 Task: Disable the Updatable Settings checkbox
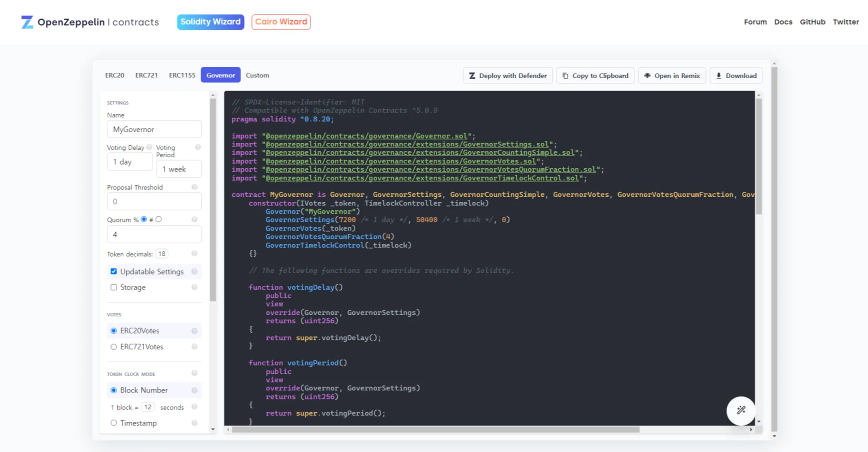pos(113,271)
